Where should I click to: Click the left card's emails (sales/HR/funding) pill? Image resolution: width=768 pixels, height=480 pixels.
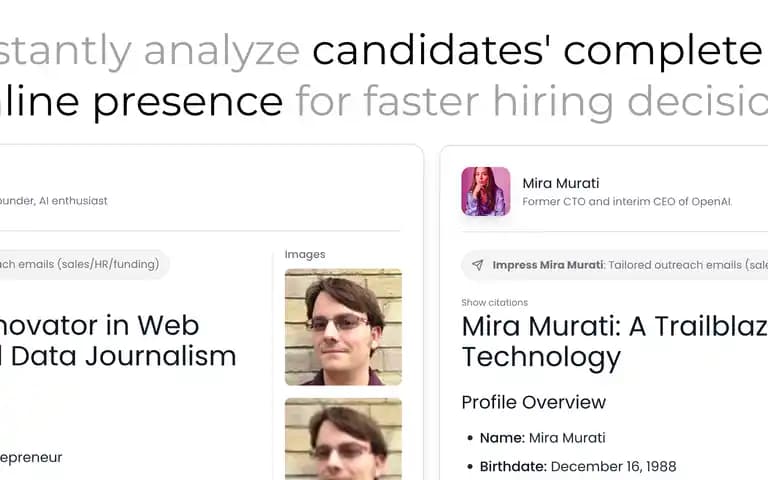pos(81,264)
